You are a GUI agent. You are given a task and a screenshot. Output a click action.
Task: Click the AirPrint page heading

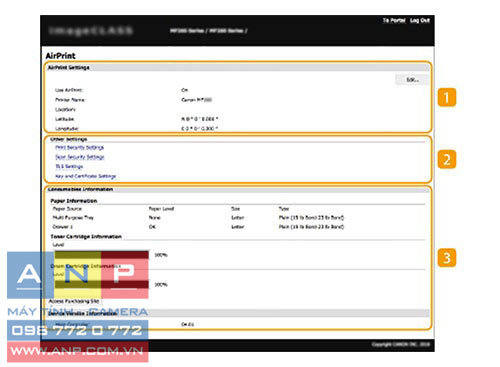point(60,56)
